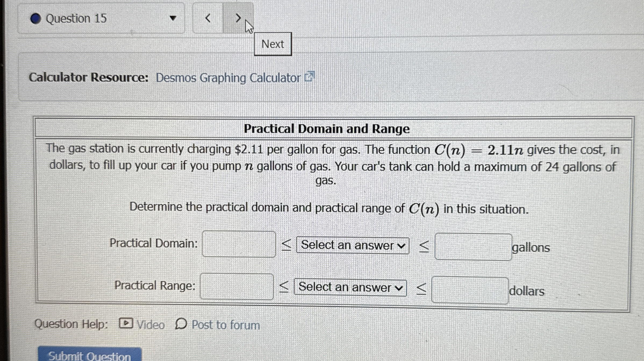Open the Question 15 selector dropdown
Viewport: 644px width, 361px height.
point(173,18)
